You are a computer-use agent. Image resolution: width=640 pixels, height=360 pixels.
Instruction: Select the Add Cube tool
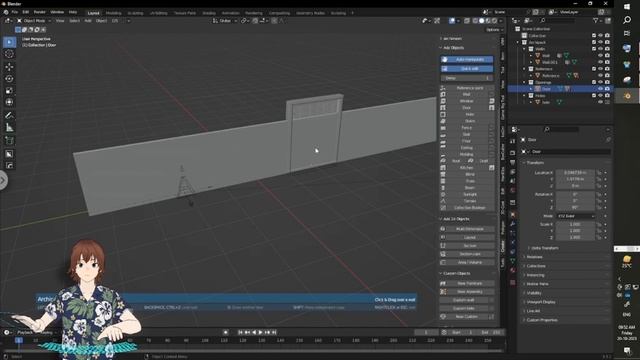tap(9, 141)
